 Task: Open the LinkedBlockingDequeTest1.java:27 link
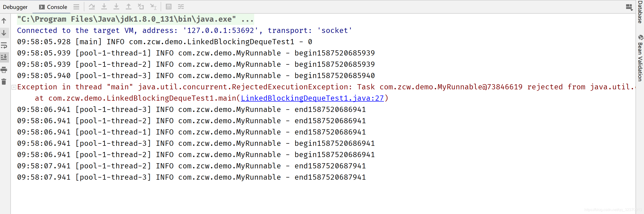point(312,98)
